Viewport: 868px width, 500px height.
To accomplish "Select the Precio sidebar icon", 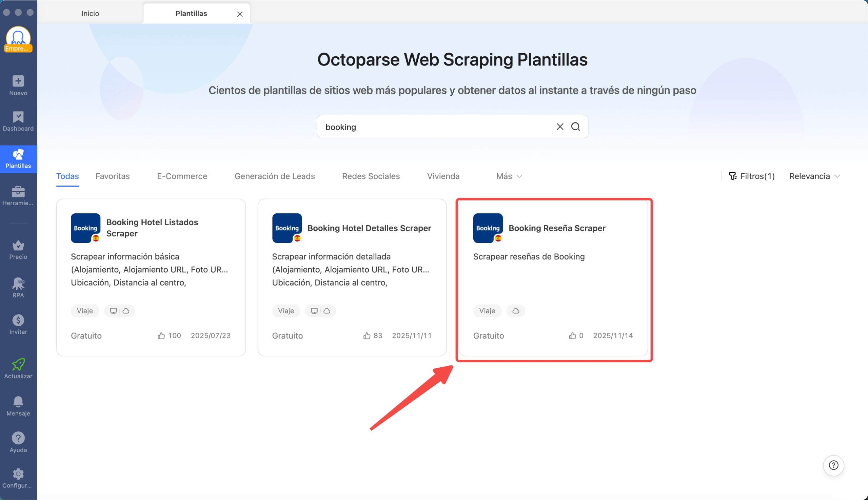I will [x=18, y=247].
